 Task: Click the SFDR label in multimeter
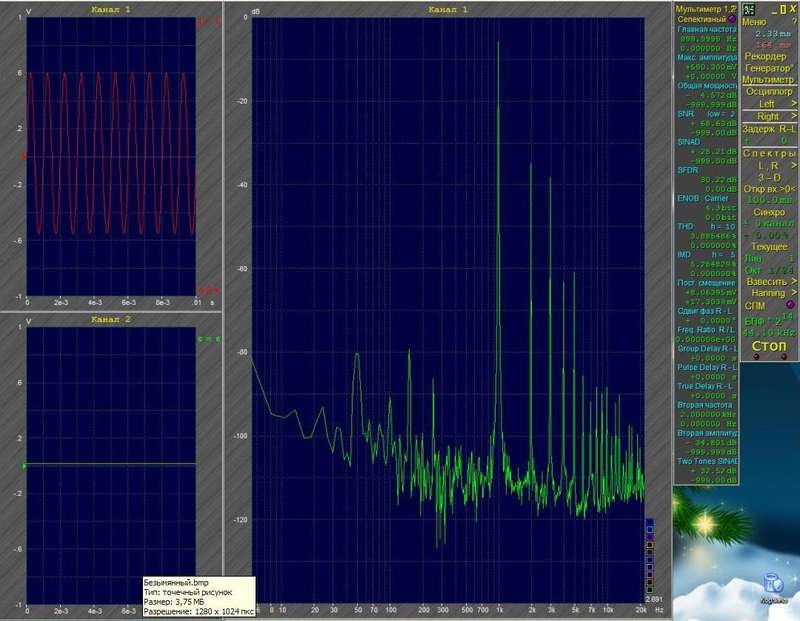687,170
